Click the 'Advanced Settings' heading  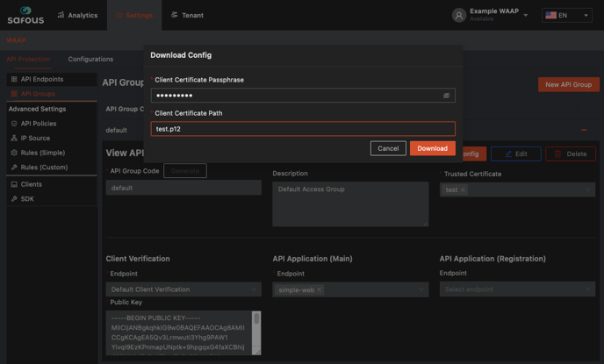[x=37, y=109]
